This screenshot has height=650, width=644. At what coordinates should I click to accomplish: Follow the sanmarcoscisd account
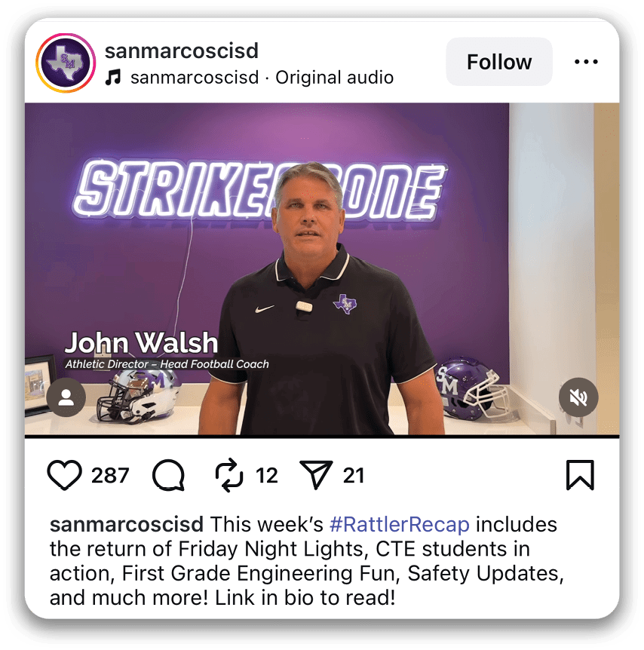[499, 62]
